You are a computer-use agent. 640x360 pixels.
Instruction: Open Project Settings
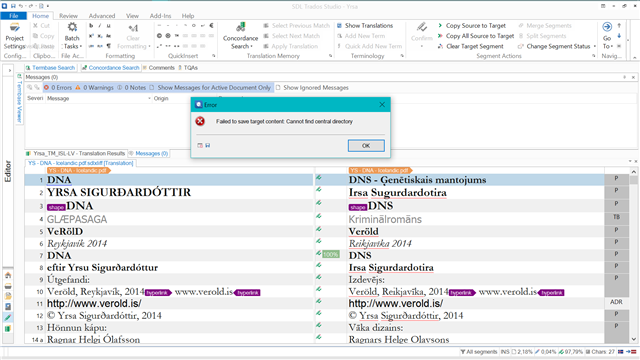coord(14,36)
